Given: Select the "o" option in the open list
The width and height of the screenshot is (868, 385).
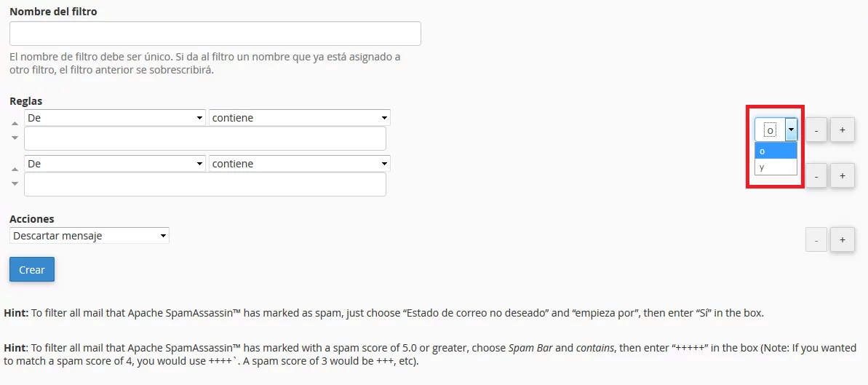Looking at the screenshot, I should click(x=776, y=151).
